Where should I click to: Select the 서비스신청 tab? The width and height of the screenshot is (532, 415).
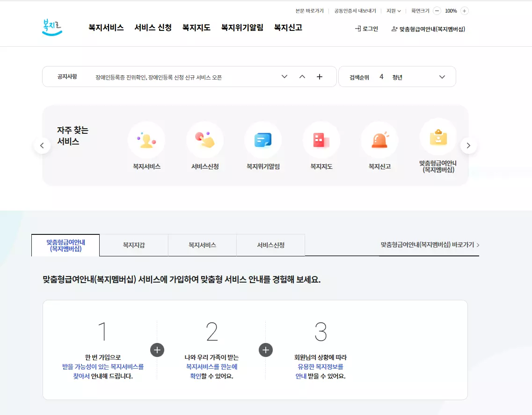tap(270, 245)
